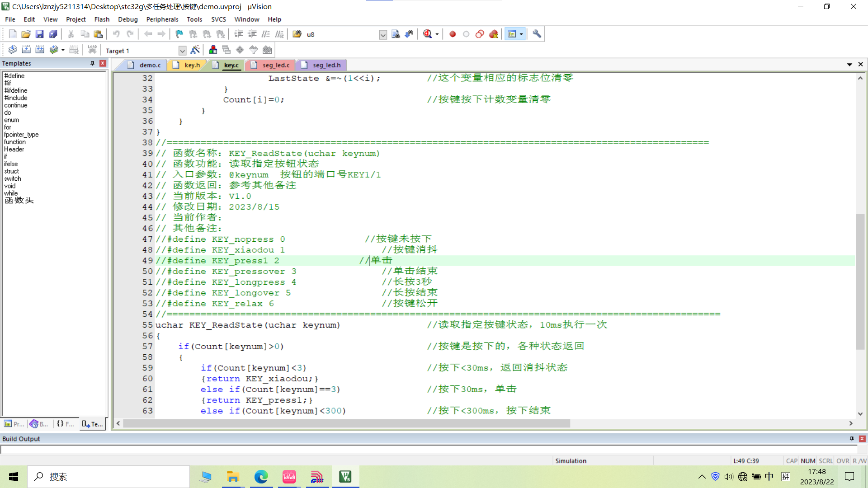This screenshot has width=868, height=488.
Task: Open the File menu
Action: tap(10, 19)
